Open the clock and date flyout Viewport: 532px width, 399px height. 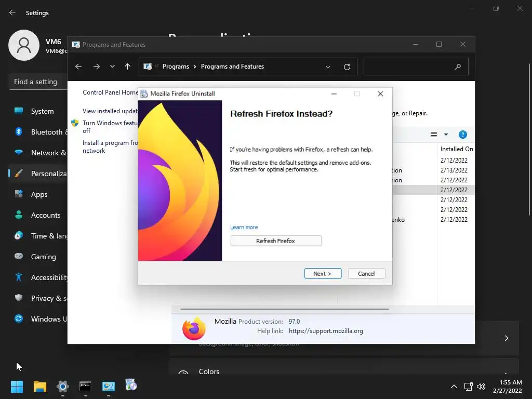(508, 387)
